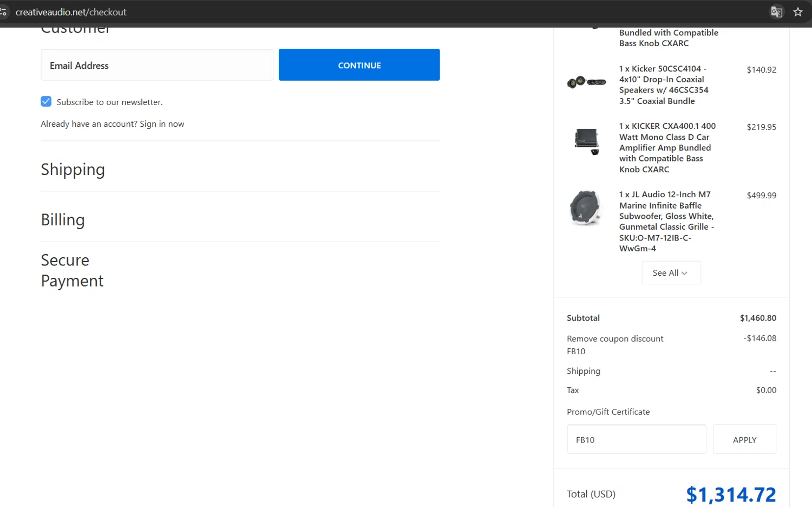Screen dimensions: 812x507
Task: Click the Billing section heading
Action: tap(63, 220)
